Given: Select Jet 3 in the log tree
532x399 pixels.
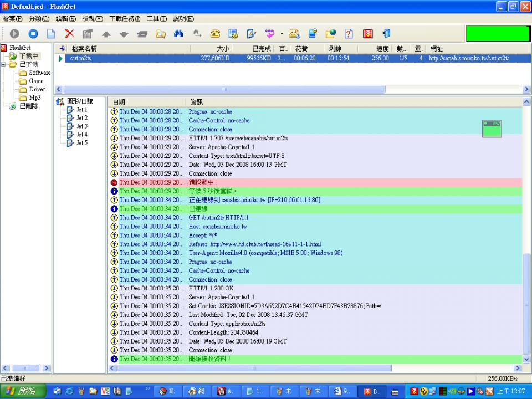Looking at the screenshot, I should [x=81, y=126].
